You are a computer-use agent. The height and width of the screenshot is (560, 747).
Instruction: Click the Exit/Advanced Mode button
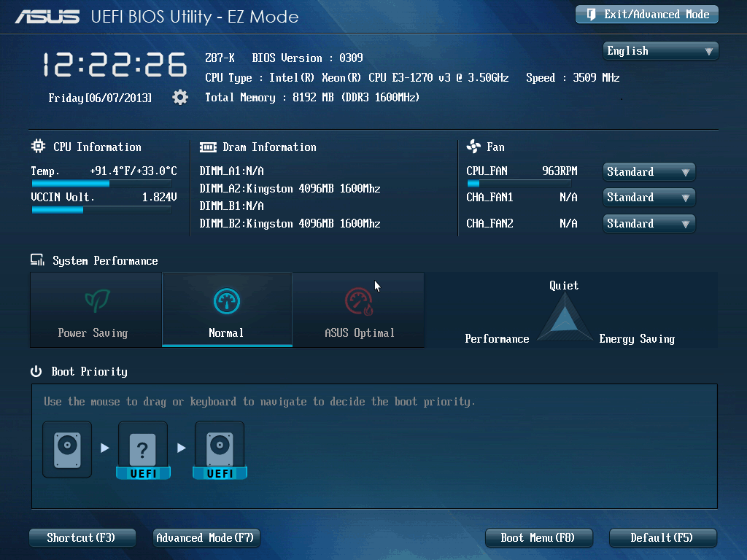click(647, 15)
